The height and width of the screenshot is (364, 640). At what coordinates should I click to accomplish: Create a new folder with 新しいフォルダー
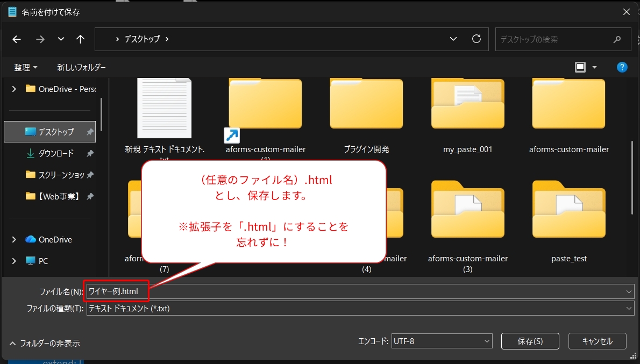80,67
